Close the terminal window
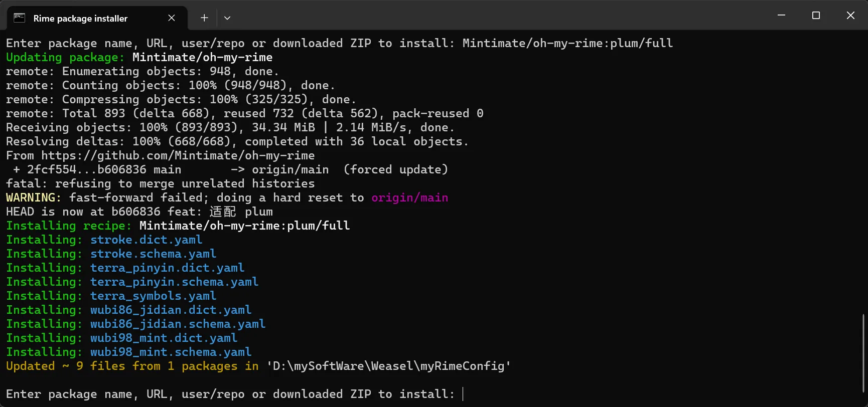Image resolution: width=868 pixels, height=407 pixels. [x=850, y=16]
